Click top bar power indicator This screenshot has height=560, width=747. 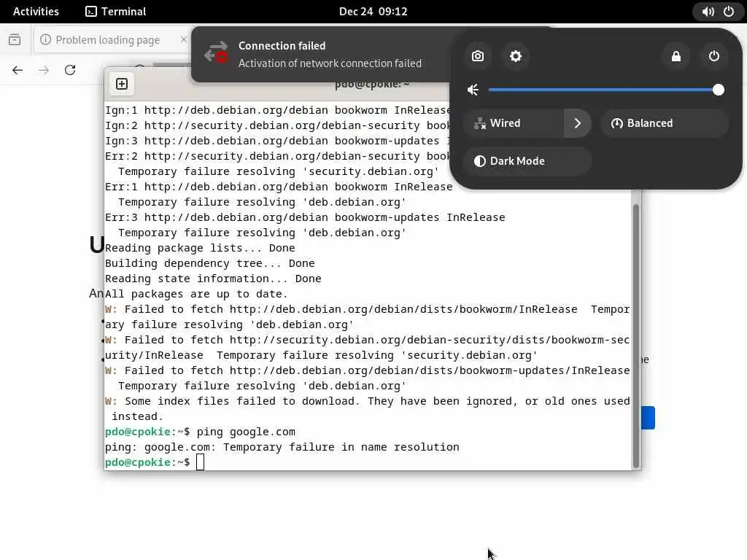(729, 12)
